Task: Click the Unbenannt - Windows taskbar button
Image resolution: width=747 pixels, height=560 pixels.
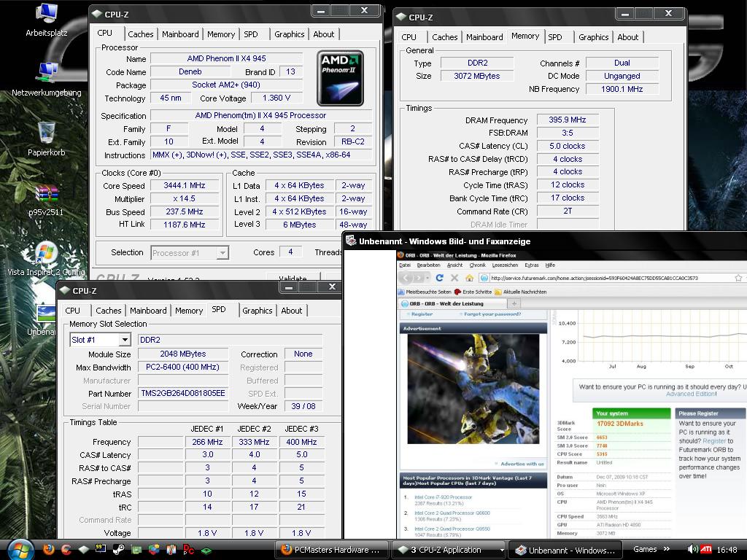Action: pos(565,550)
